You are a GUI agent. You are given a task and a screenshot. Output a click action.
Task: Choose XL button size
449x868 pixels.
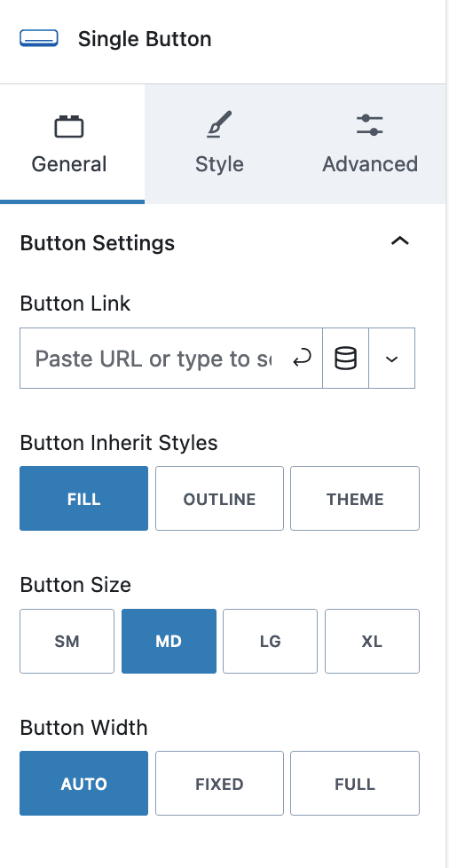pyautogui.click(x=372, y=641)
